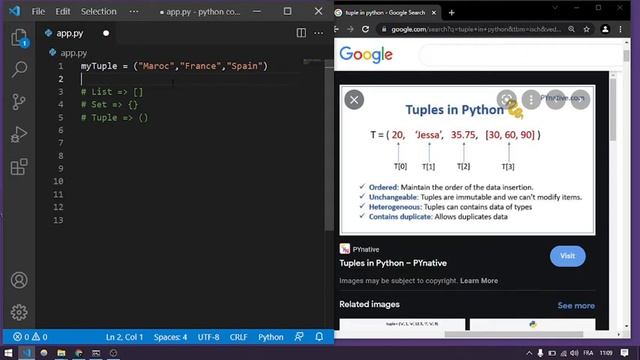Click line 1 with the myTuple definition
The height and width of the screenshot is (360, 640).
point(174,66)
